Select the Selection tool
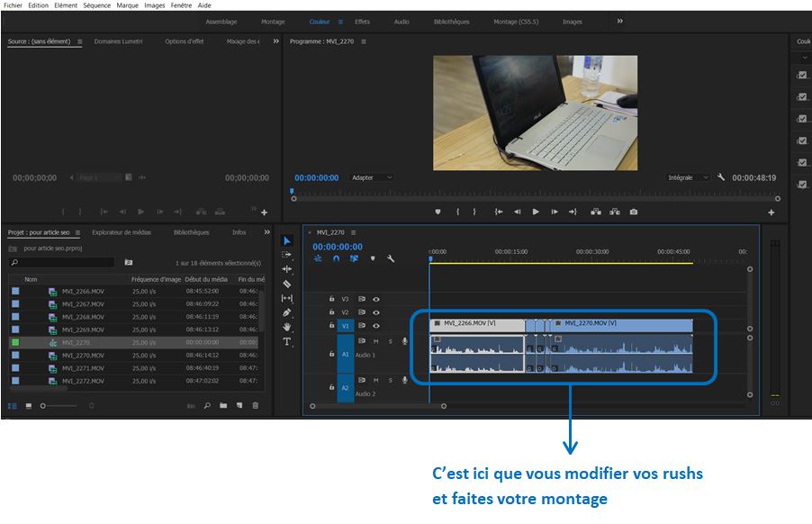This screenshot has height=524, width=812. pyautogui.click(x=286, y=241)
